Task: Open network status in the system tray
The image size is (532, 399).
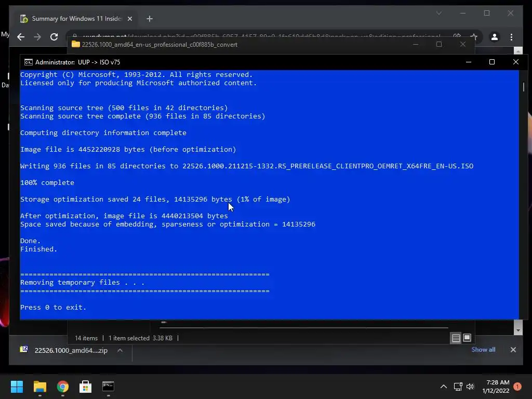Action: coord(458,387)
